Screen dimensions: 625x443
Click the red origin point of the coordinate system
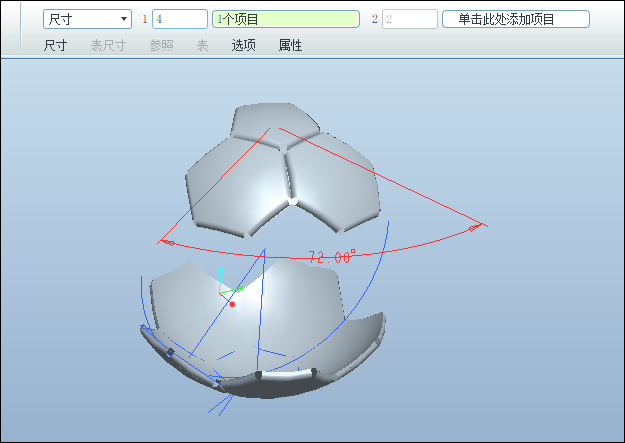232,304
